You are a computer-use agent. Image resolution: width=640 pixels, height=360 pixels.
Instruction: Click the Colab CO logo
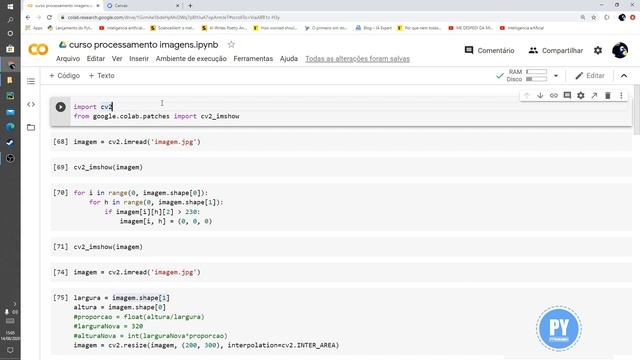38,49
